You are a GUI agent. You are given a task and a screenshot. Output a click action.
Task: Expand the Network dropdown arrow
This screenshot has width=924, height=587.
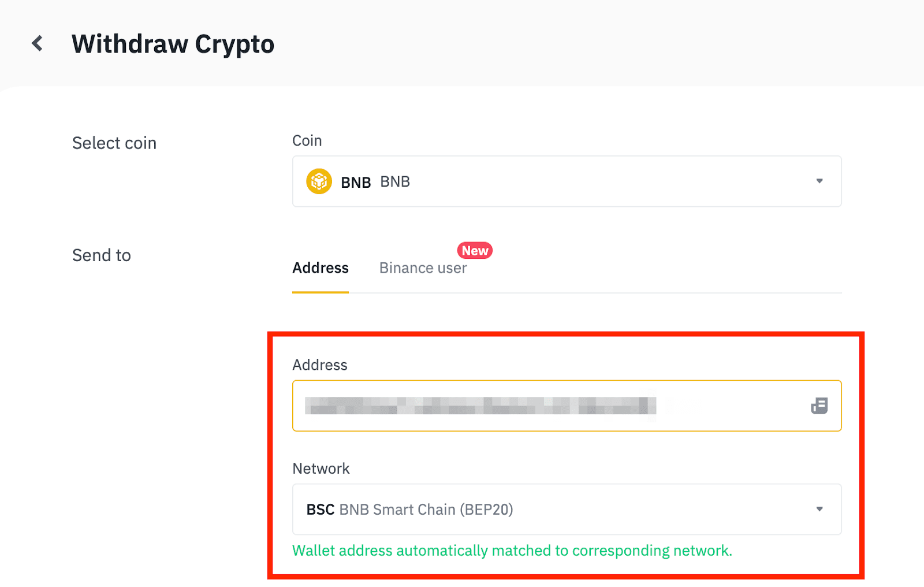819,509
